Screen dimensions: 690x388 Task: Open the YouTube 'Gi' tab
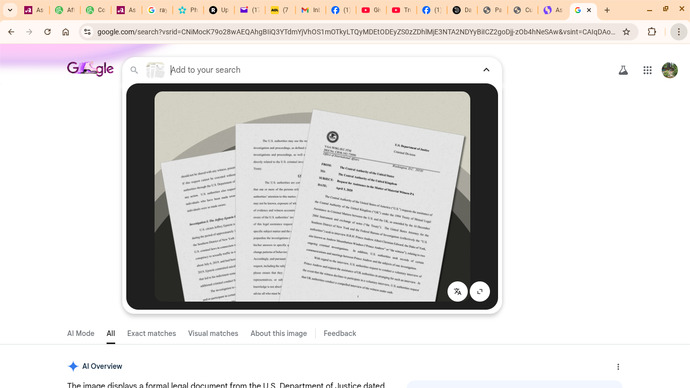(371, 10)
